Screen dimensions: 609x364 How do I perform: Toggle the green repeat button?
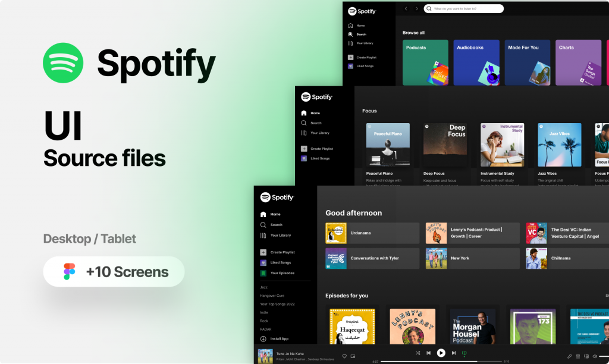point(464,353)
